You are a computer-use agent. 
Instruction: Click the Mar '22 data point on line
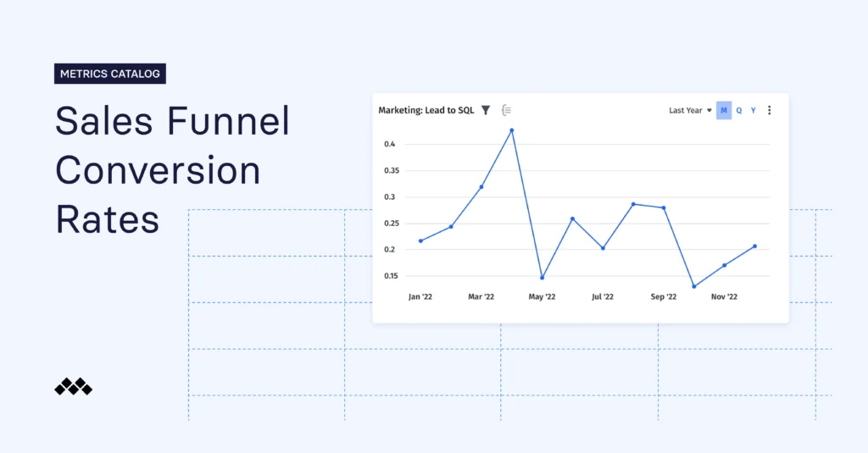click(x=481, y=187)
